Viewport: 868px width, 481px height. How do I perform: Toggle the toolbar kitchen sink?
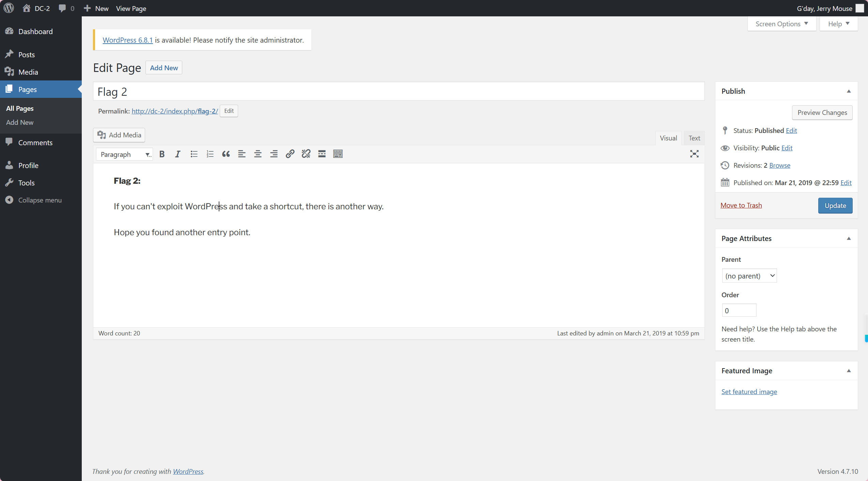tap(338, 154)
